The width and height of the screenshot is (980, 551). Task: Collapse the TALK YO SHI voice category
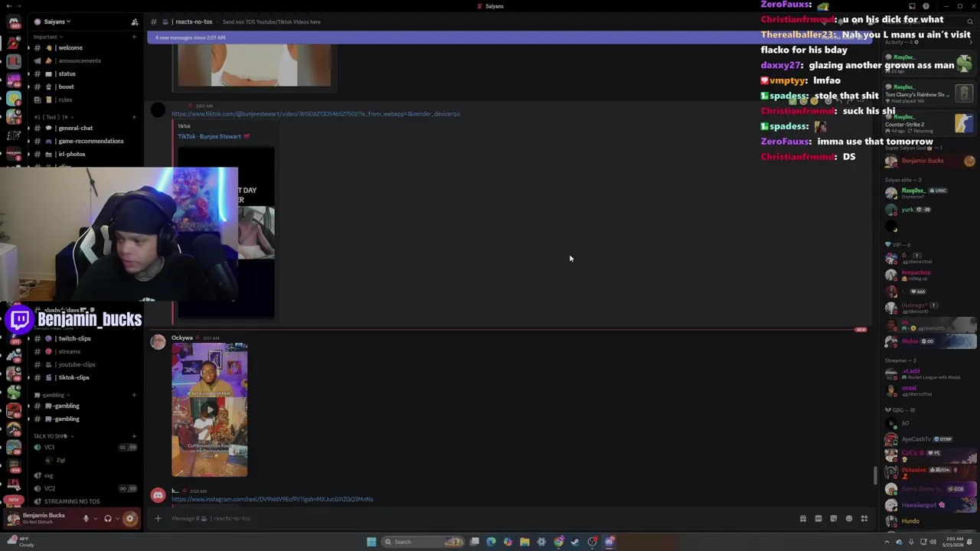tap(52, 436)
